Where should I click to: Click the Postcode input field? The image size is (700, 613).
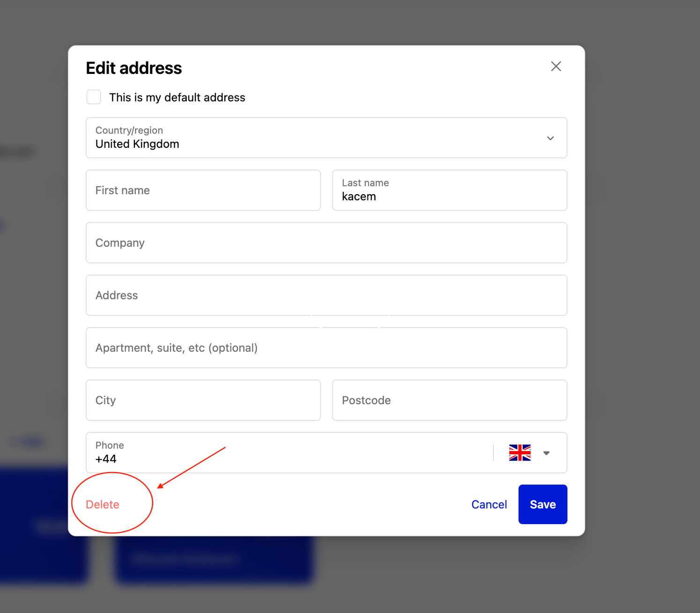pyautogui.click(x=449, y=400)
